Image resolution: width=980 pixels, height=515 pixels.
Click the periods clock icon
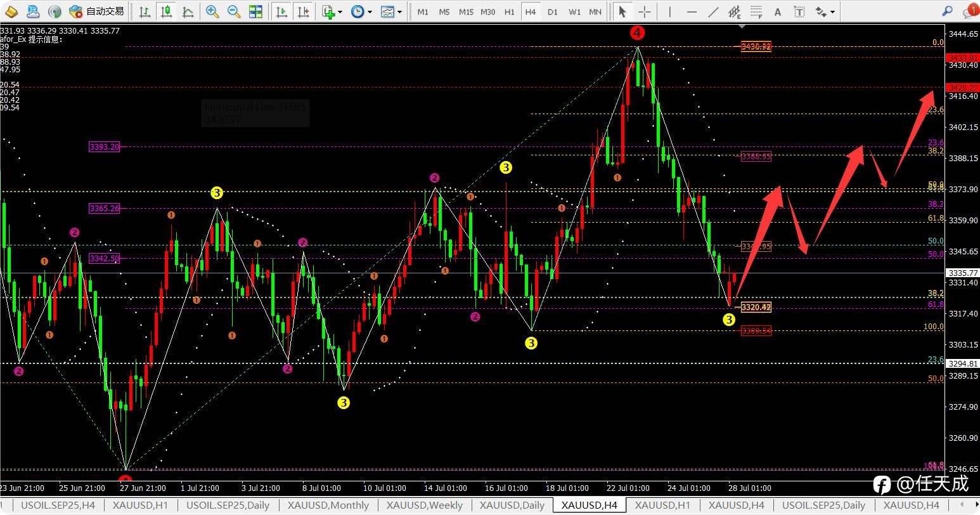point(358,11)
